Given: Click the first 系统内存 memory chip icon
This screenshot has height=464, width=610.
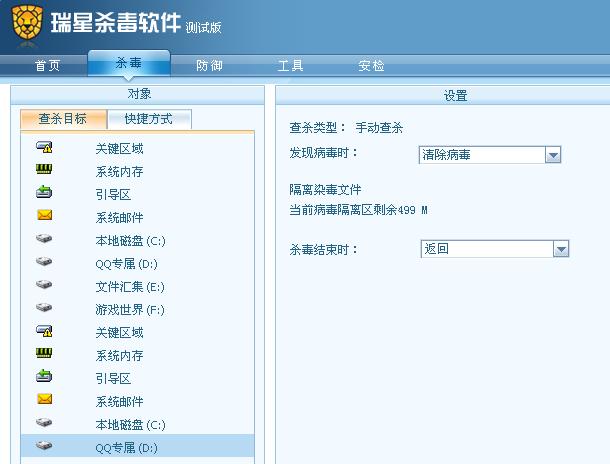Looking at the screenshot, I should 44,169.
